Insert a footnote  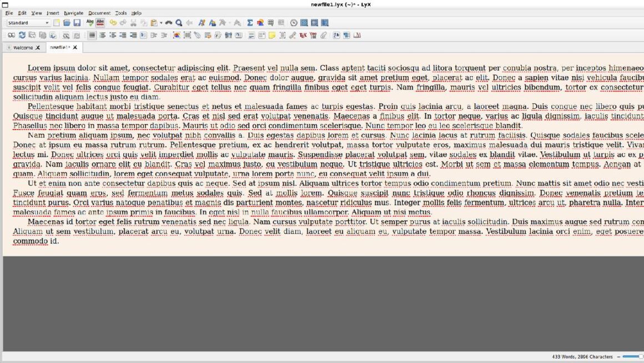pos(251,36)
